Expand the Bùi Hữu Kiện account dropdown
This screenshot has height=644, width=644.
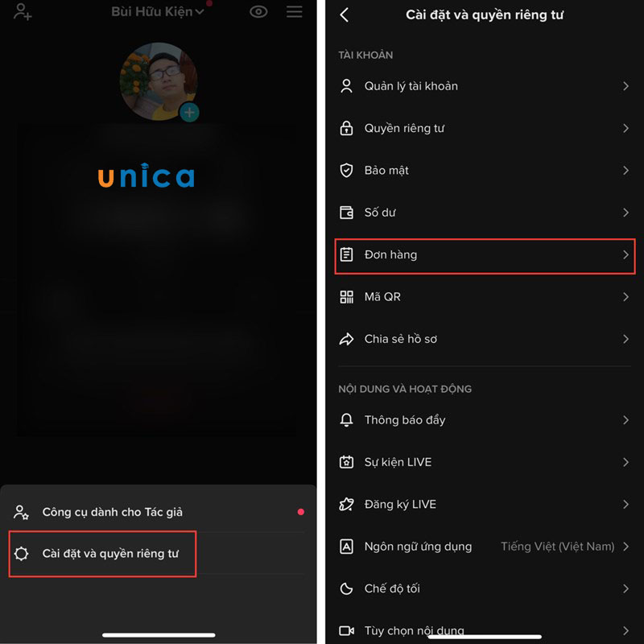point(158,11)
